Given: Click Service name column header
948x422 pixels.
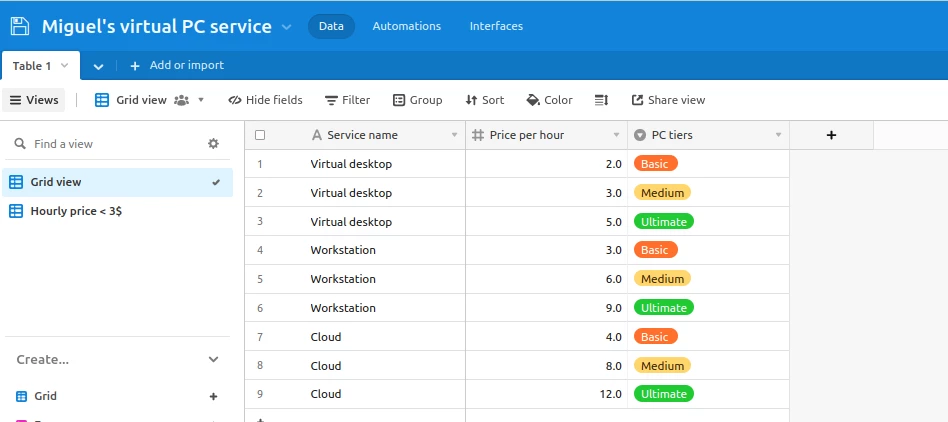Looking at the screenshot, I should (355, 135).
